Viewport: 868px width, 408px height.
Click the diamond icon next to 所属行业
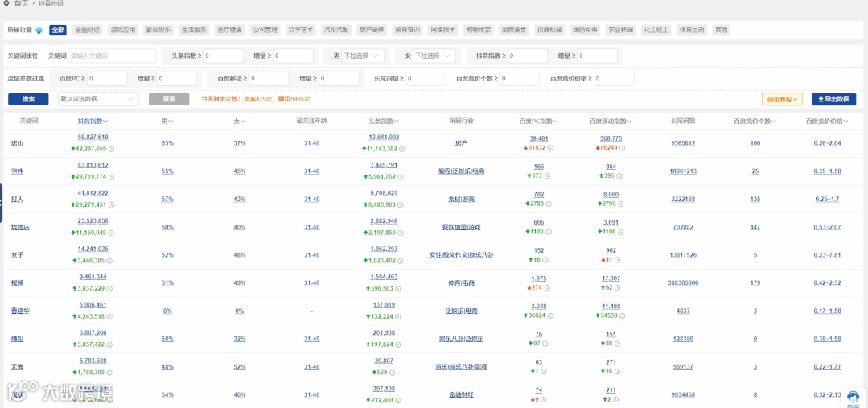pos(39,31)
